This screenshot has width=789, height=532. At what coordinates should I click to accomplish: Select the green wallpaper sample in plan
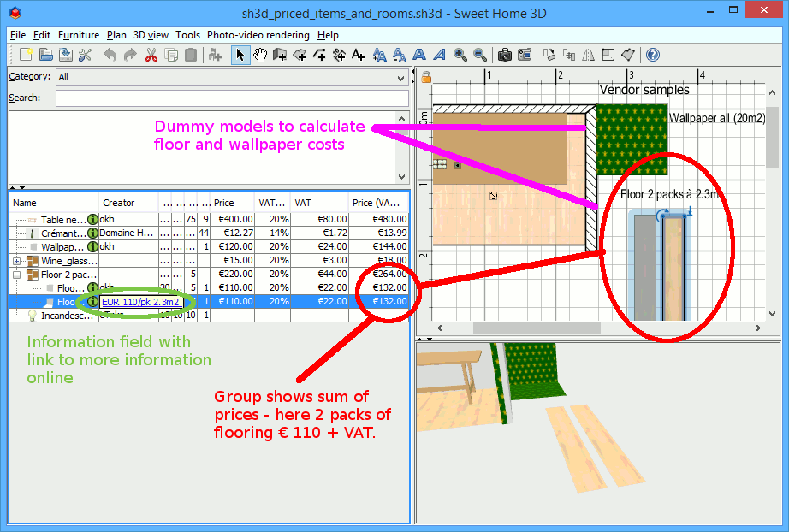(632, 139)
